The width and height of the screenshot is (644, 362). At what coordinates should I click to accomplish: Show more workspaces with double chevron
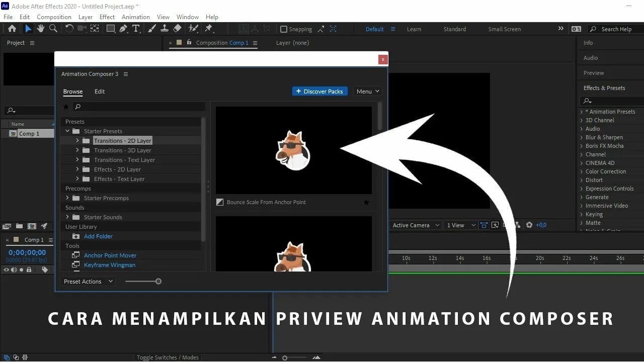(561, 29)
